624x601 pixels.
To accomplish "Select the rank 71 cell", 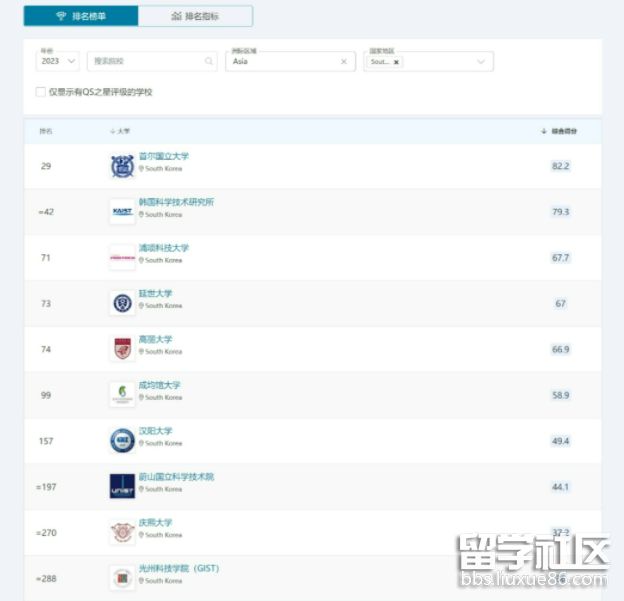I will tap(46, 258).
